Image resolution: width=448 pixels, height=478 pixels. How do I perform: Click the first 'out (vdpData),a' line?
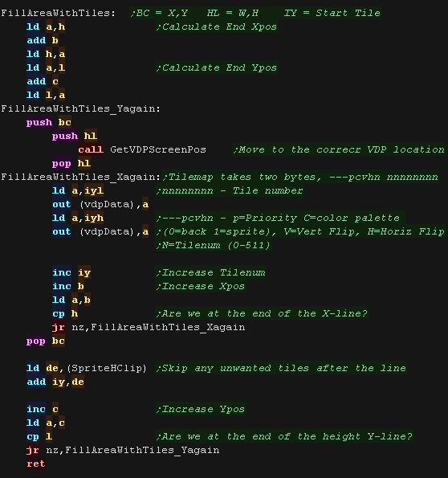coord(100,204)
